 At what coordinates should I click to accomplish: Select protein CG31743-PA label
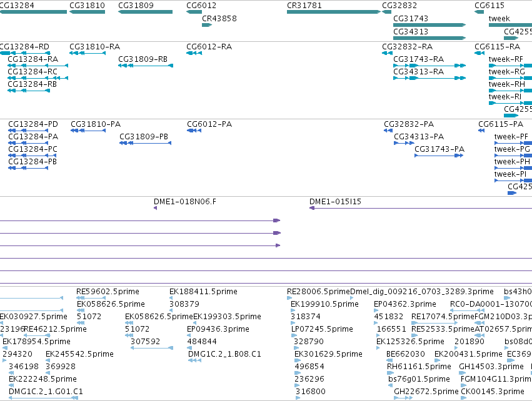tap(439, 149)
